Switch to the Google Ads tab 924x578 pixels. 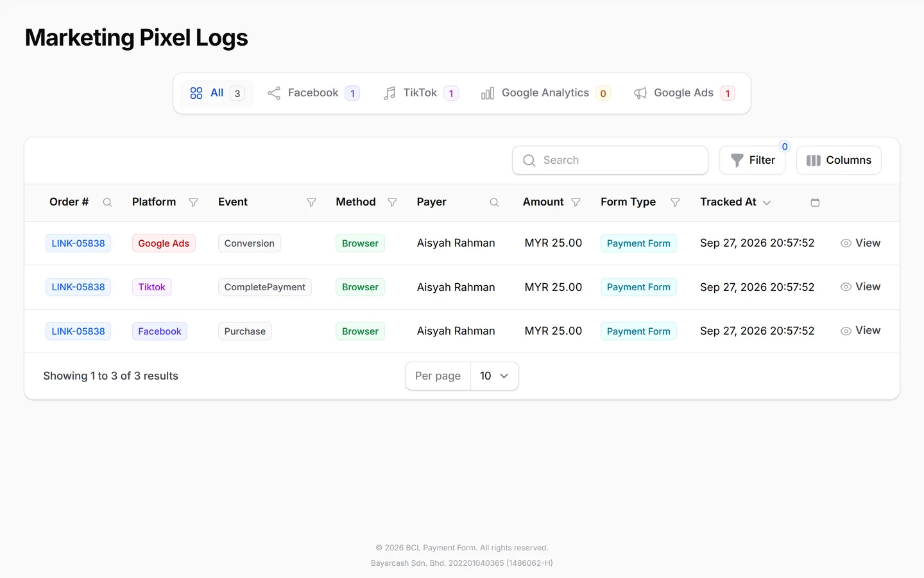pyautogui.click(x=684, y=93)
